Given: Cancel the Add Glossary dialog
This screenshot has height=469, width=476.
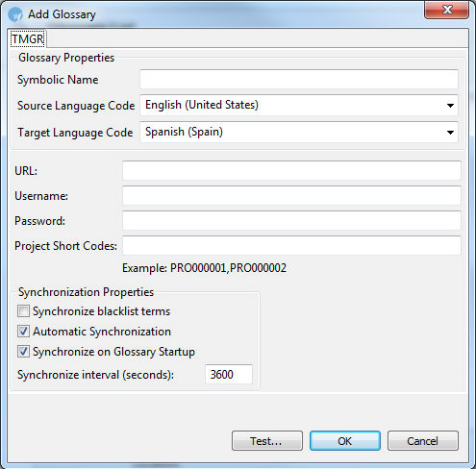Looking at the screenshot, I should click(423, 441).
